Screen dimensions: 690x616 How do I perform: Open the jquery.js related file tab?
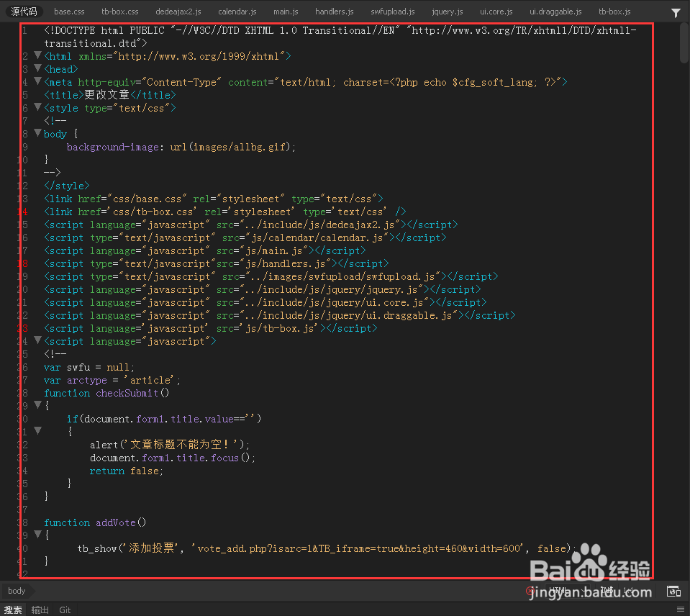point(447,12)
